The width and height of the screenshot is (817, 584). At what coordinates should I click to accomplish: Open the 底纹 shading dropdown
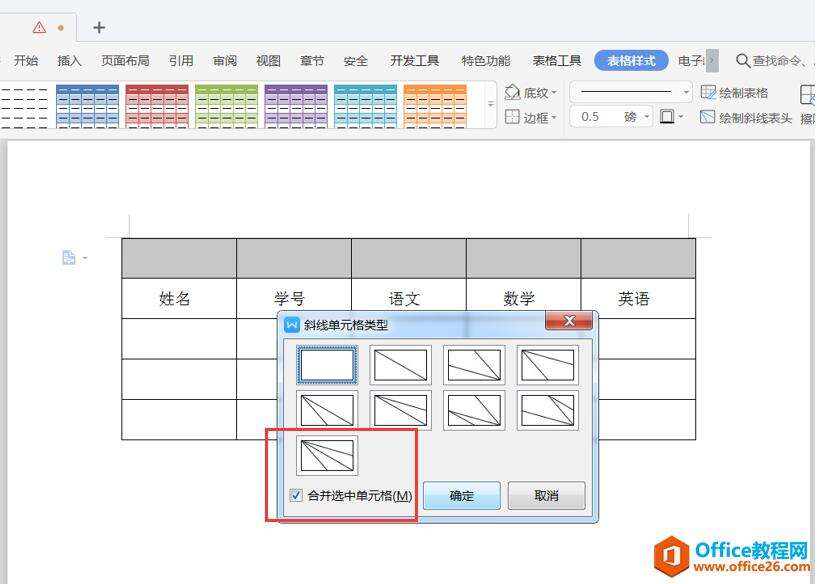554,93
